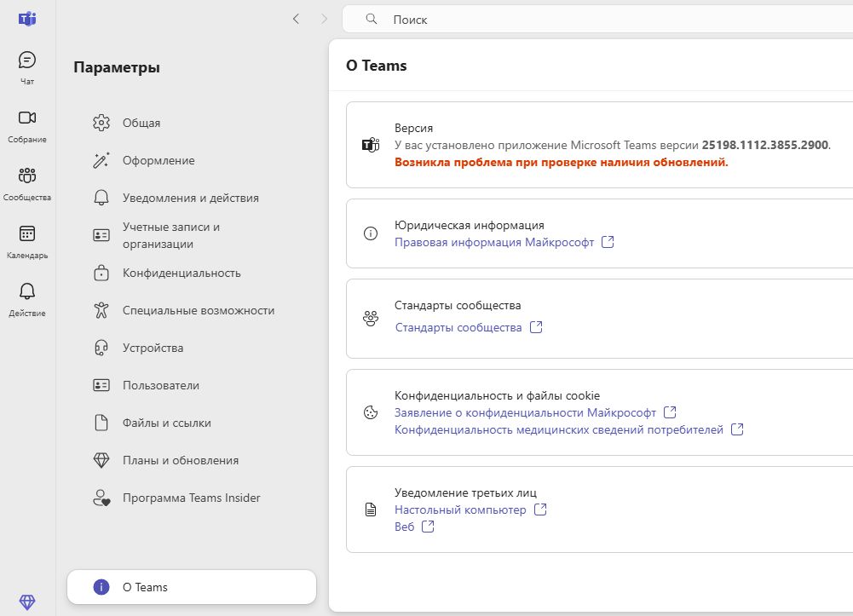
Task: Click the Teams icon in Версия card
Action: [x=371, y=145]
